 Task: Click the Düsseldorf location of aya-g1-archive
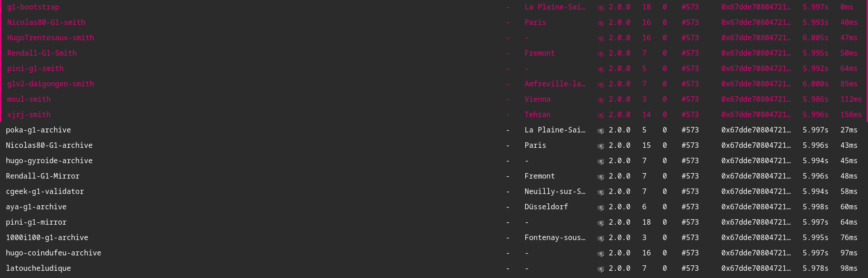pos(546,207)
